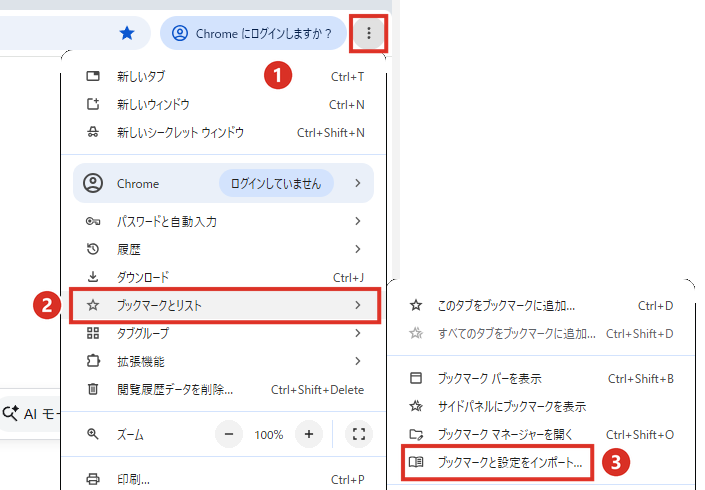Click the star icon beside ブックマークとリスト

tap(93, 305)
